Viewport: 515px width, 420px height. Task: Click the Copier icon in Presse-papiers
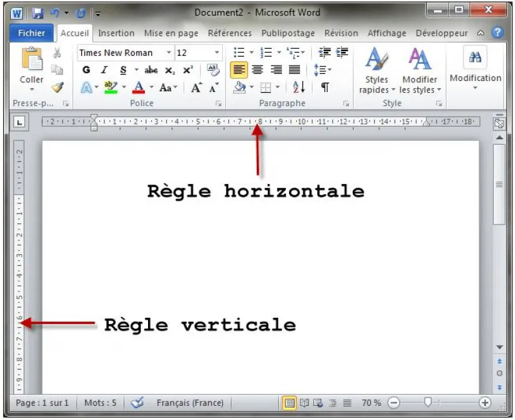[x=57, y=69]
